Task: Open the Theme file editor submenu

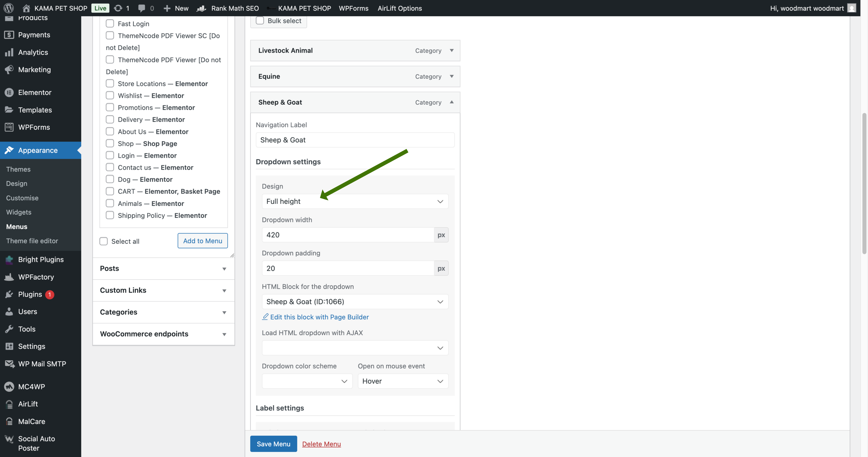Action: pos(32,241)
